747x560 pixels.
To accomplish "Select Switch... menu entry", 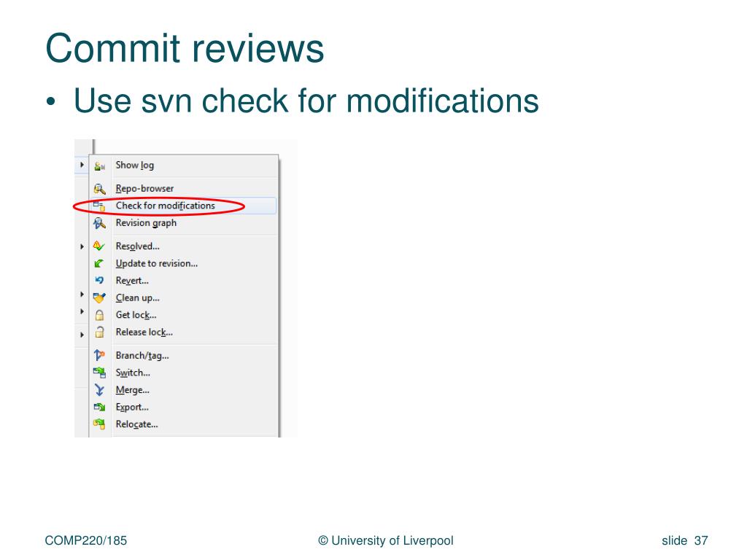I will click(x=183, y=373).
